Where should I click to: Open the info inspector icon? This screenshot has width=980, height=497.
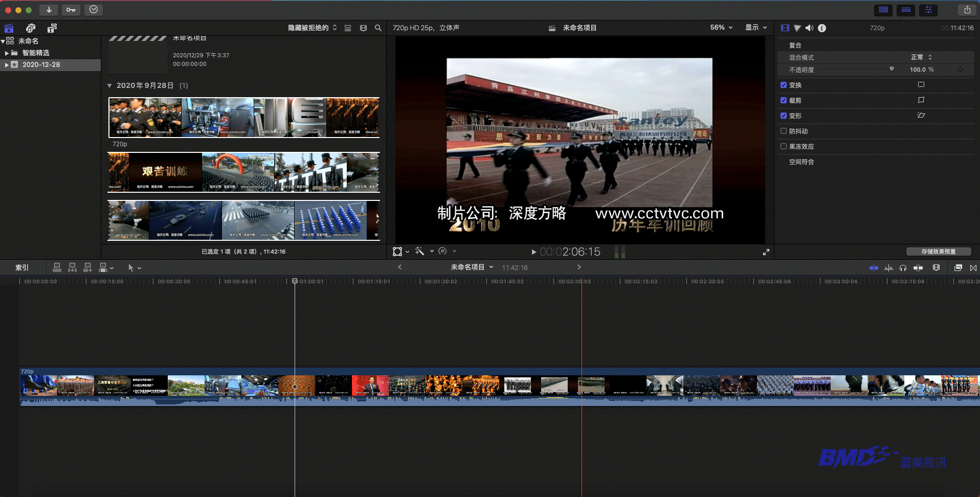point(822,28)
